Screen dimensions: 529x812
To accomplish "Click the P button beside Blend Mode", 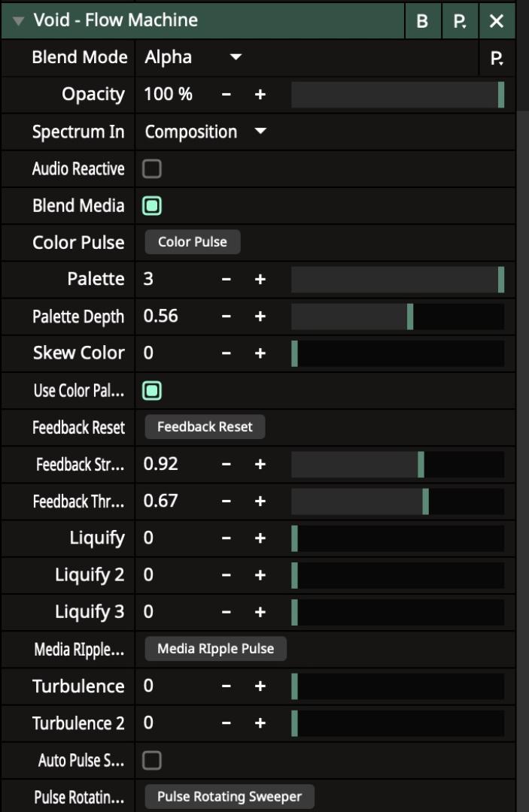I will tap(497, 58).
